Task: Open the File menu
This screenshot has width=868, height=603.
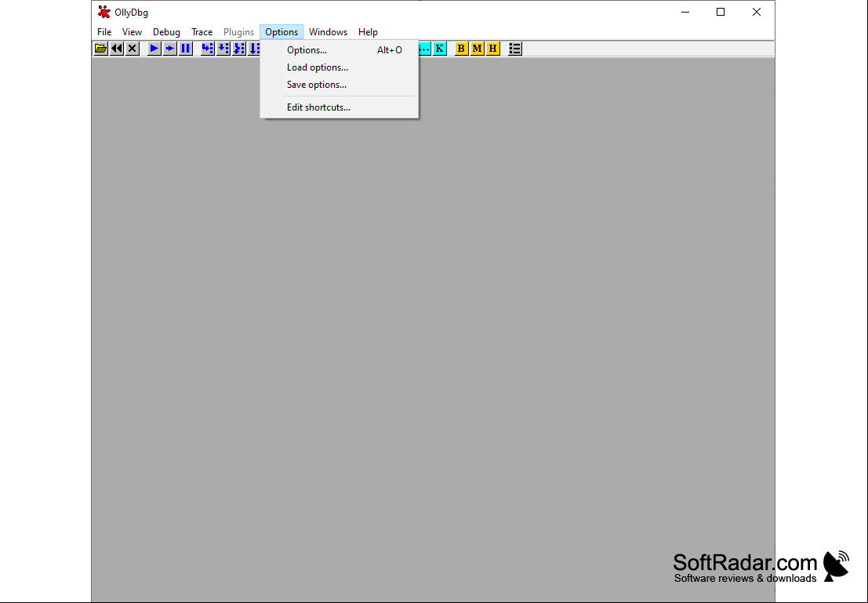Action: pos(104,32)
